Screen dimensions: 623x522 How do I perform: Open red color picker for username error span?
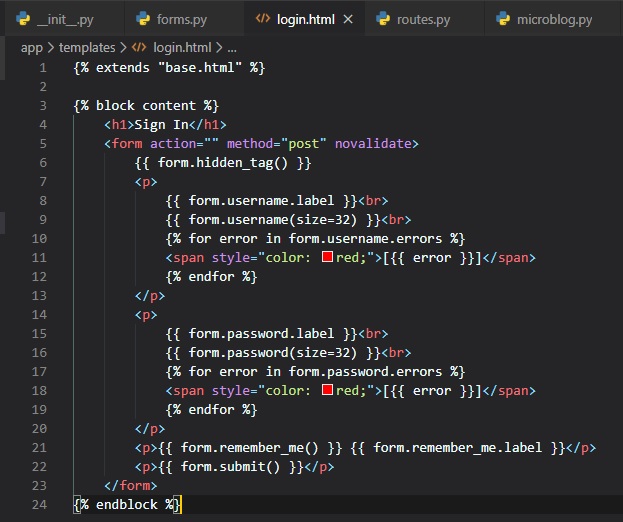click(x=327, y=258)
